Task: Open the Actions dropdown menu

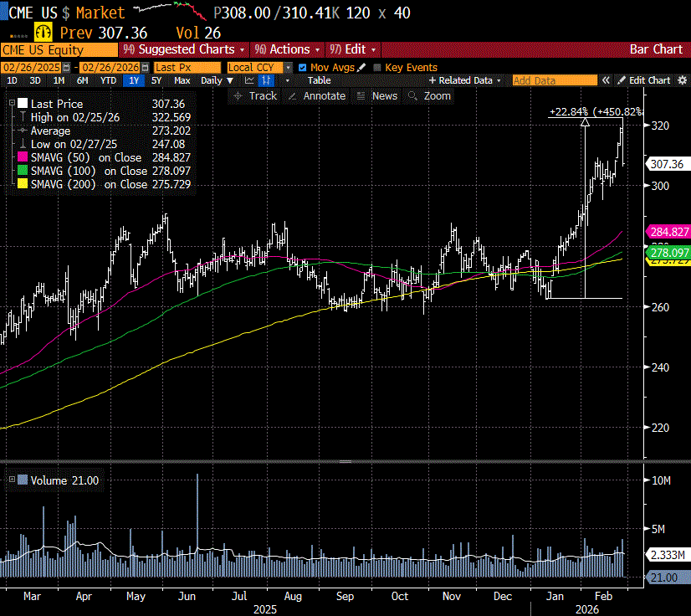Action: point(287,49)
